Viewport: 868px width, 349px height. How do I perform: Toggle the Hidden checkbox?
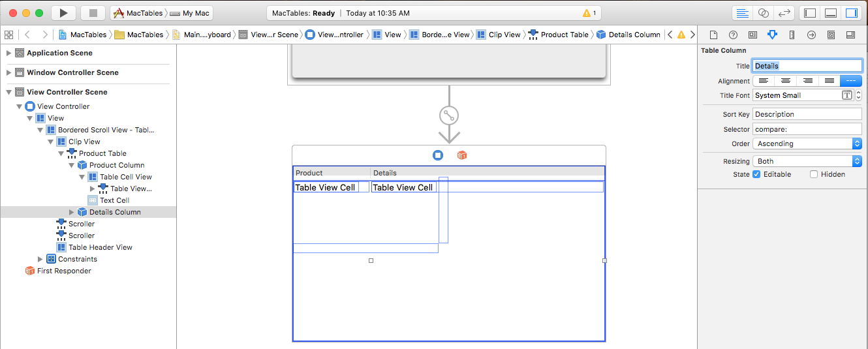(814, 174)
